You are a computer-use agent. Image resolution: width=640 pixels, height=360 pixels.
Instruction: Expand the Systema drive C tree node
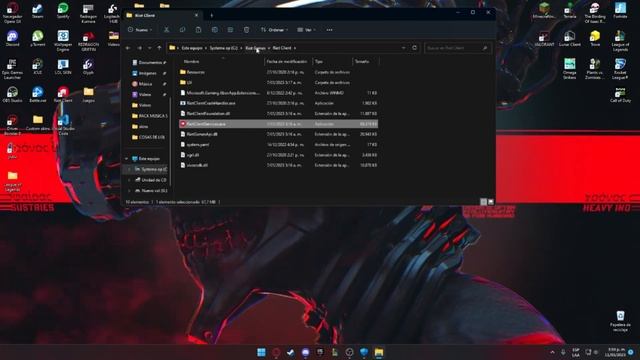pyautogui.click(x=129, y=169)
